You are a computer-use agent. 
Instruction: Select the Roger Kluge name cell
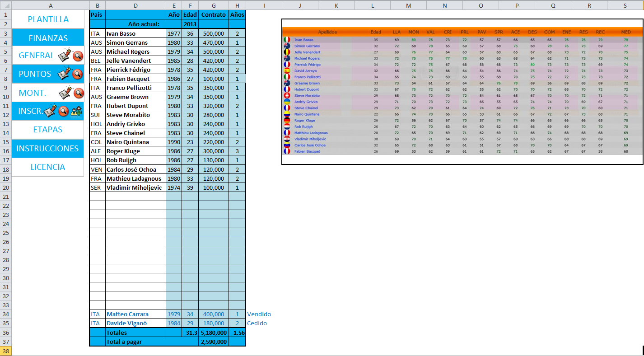click(135, 151)
